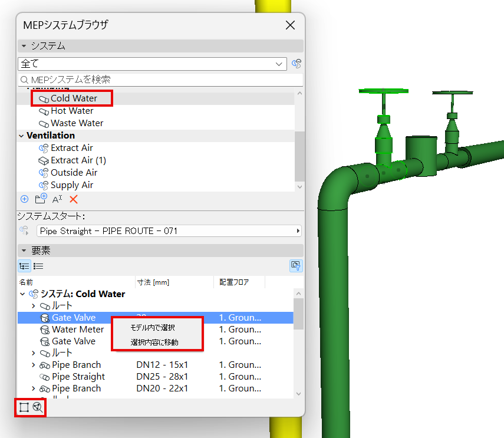
Task: Expand the Pipe Branch DN20 - 22x1 row
Action: 34,388
